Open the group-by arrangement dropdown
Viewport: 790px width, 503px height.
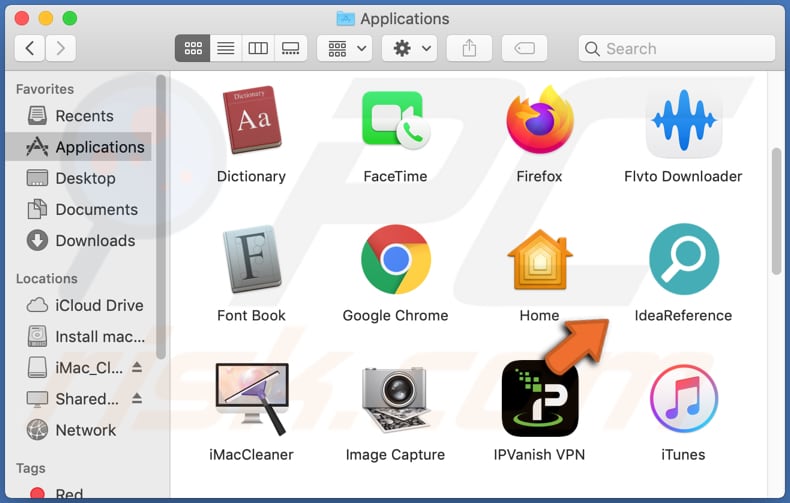345,48
